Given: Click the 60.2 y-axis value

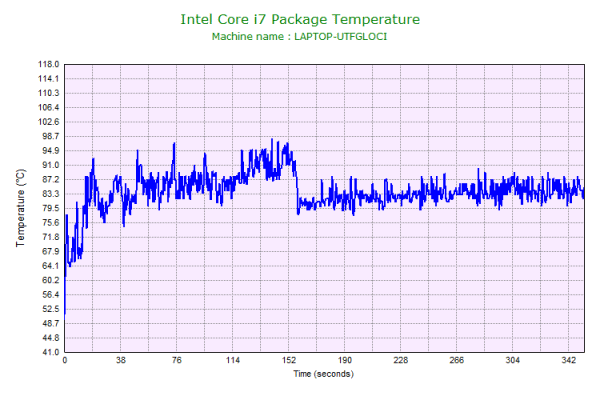Looking at the screenshot, I should [51, 280].
